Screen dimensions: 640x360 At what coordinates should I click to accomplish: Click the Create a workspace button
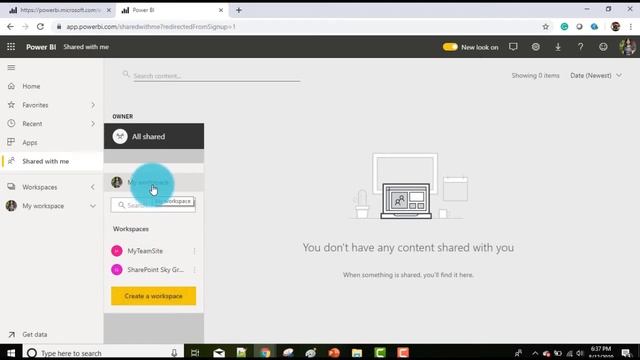pyautogui.click(x=153, y=296)
